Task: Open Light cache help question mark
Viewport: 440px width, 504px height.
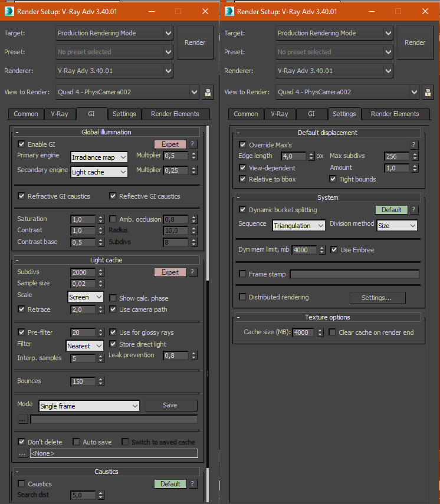Action: [x=192, y=272]
